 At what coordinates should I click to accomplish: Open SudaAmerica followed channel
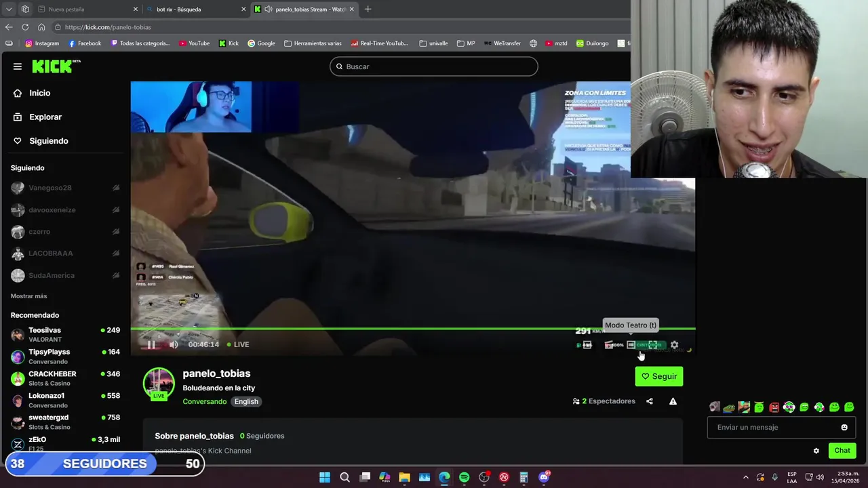pos(65,275)
